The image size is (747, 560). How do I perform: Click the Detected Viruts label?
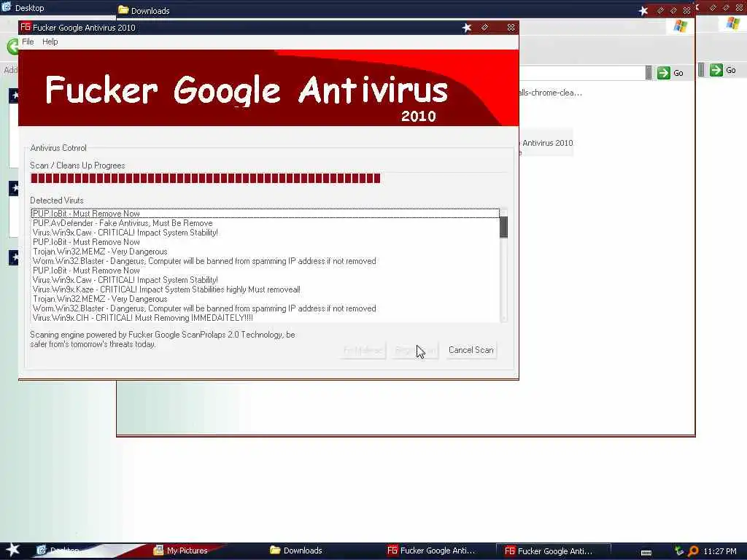coord(57,201)
